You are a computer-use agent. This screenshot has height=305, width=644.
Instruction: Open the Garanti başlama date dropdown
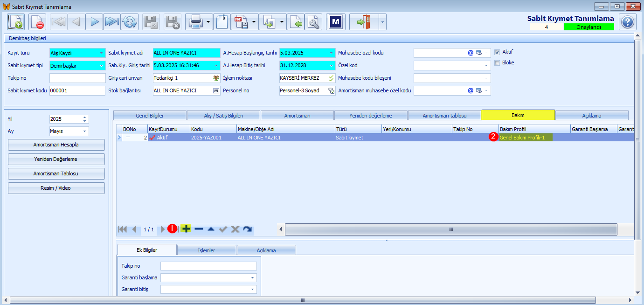[253, 278]
